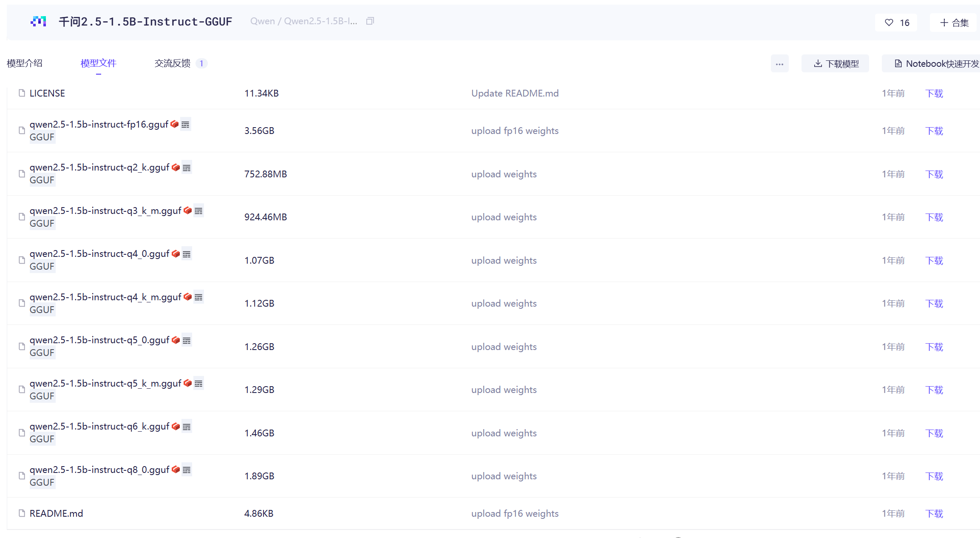Download qwen2.5-1.5b-instruct-q3_k_m.gguf file

click(934, 217)
